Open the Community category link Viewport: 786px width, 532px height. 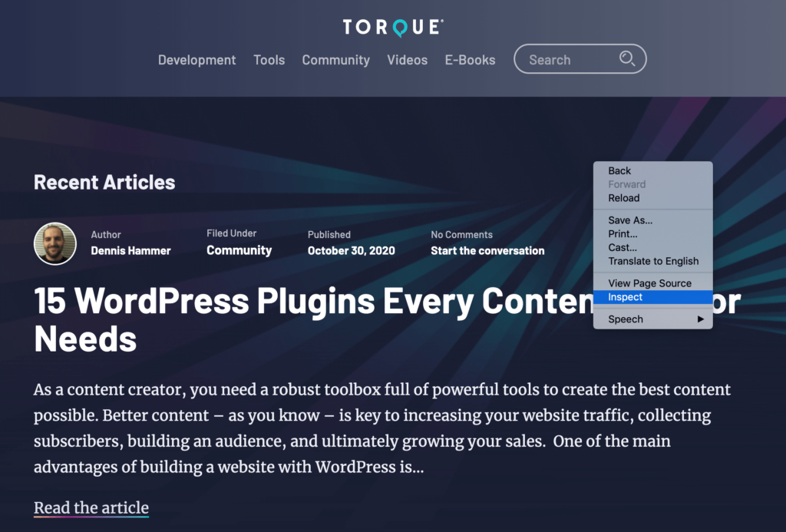coord(239,250)
